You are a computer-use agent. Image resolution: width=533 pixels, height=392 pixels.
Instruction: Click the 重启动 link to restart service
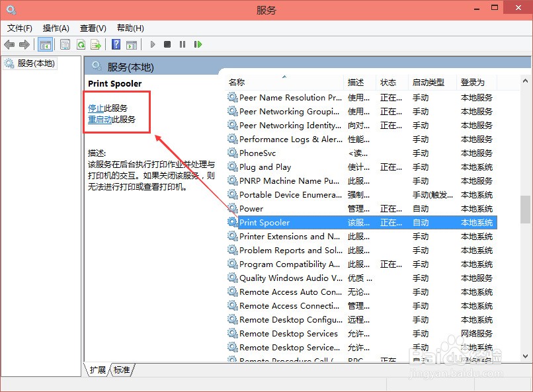tap(100, 119)
